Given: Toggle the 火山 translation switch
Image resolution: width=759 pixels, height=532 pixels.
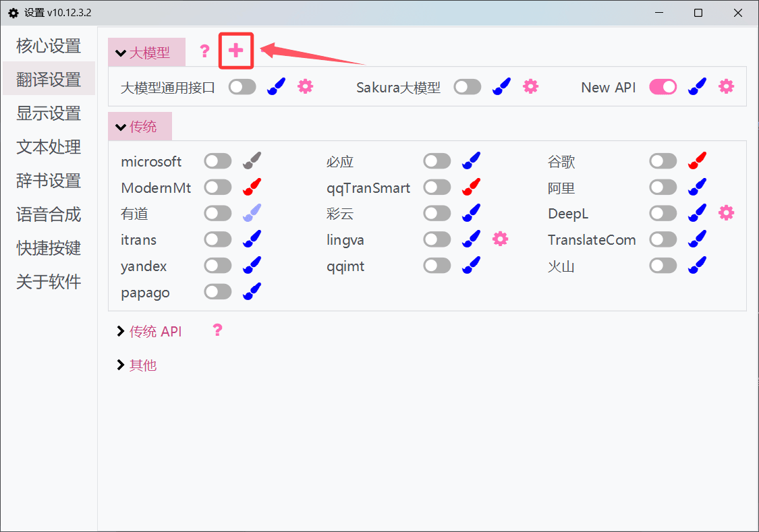Looking at the screenshot, I should click(663, 266).
